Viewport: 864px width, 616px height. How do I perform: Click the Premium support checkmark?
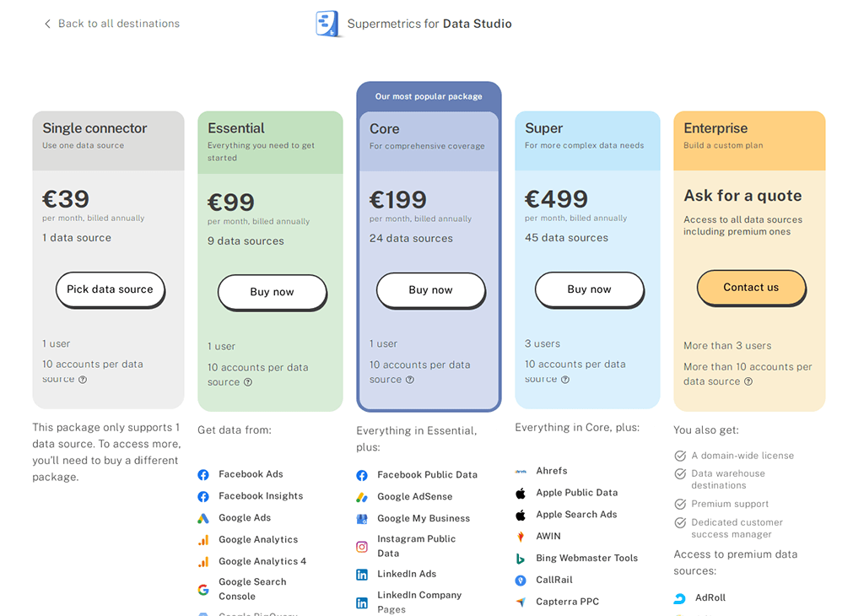point(680,504)
